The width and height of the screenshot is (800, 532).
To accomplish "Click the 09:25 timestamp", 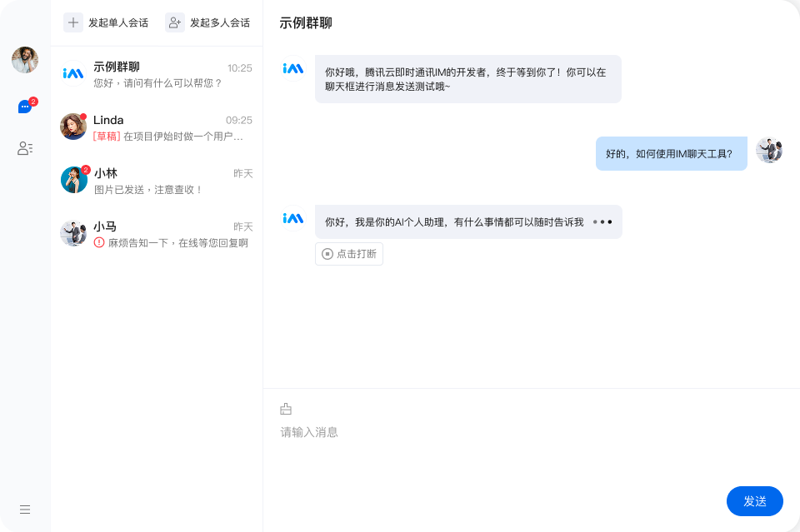I will click(x=239, y=120).
